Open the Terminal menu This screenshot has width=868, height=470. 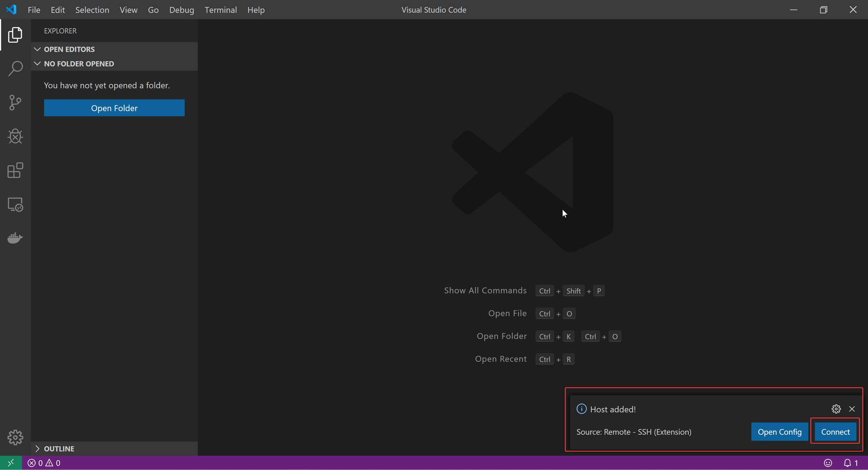click(x=220, y=10)
